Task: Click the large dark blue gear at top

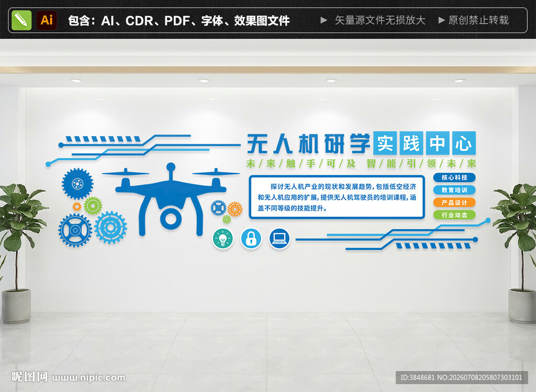Action: click(77, 184)
